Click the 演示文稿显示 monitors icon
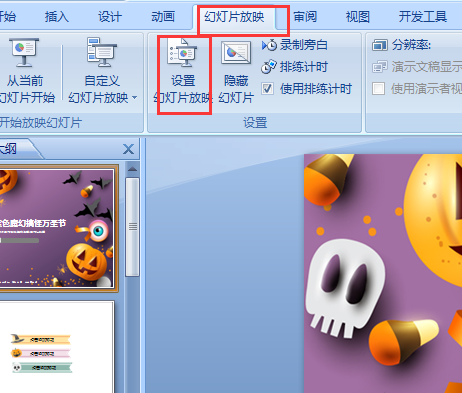This screenshot has height=393, width=462. [380, 67]
